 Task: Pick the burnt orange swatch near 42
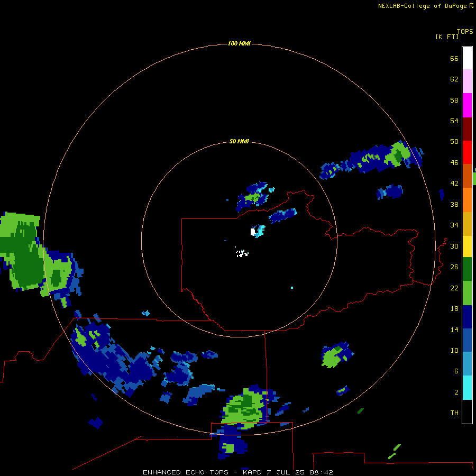[x=467, y=176]
